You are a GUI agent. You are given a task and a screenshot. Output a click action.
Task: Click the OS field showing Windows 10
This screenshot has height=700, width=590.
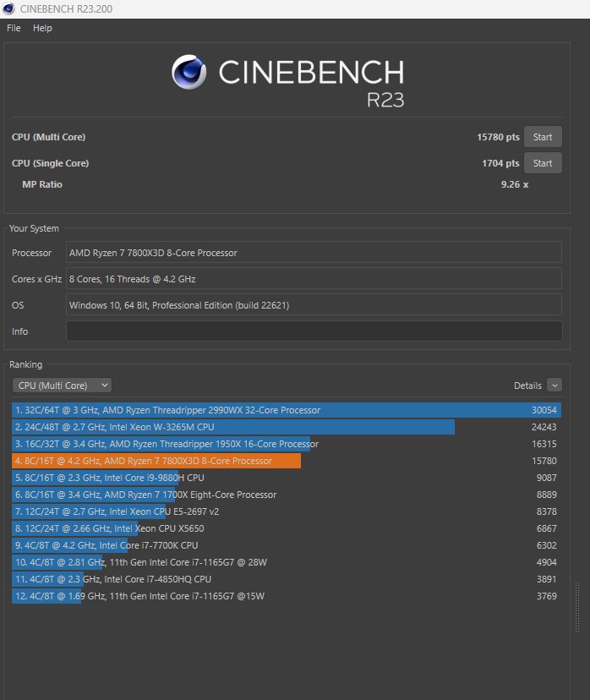click(x=314, y=305)
